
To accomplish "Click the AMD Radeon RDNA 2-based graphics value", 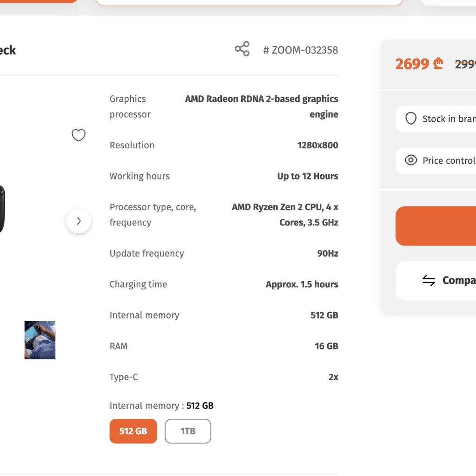I will 262,106.
